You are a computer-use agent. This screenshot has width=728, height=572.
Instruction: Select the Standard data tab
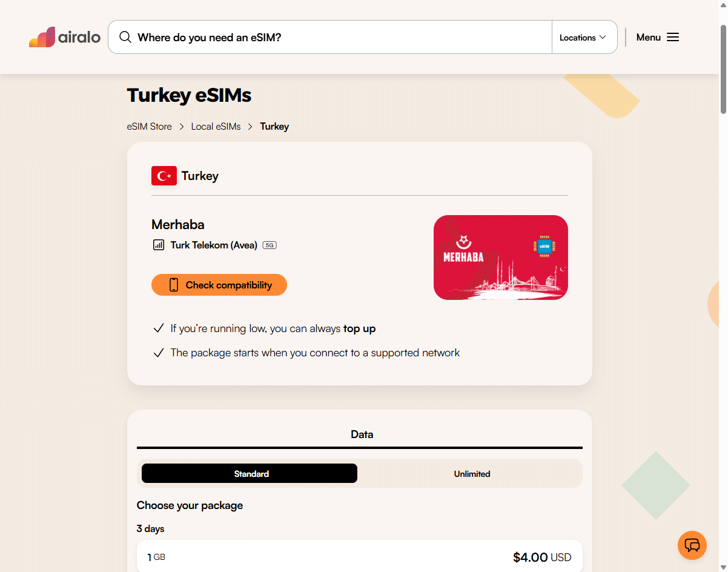coord(250,473)
